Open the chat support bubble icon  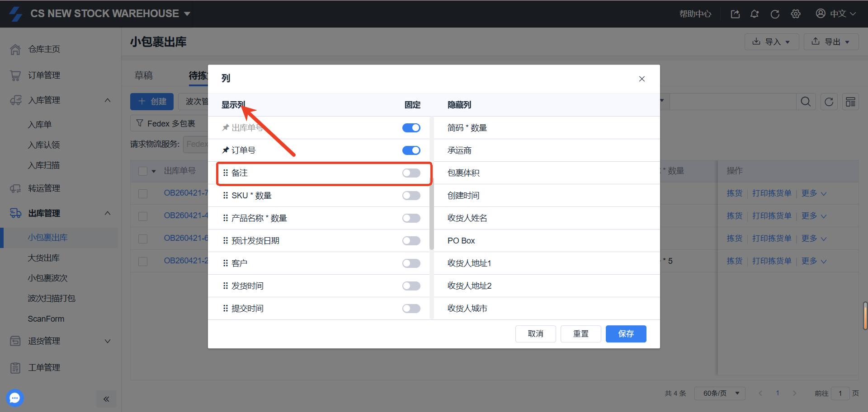click(15, 398)
